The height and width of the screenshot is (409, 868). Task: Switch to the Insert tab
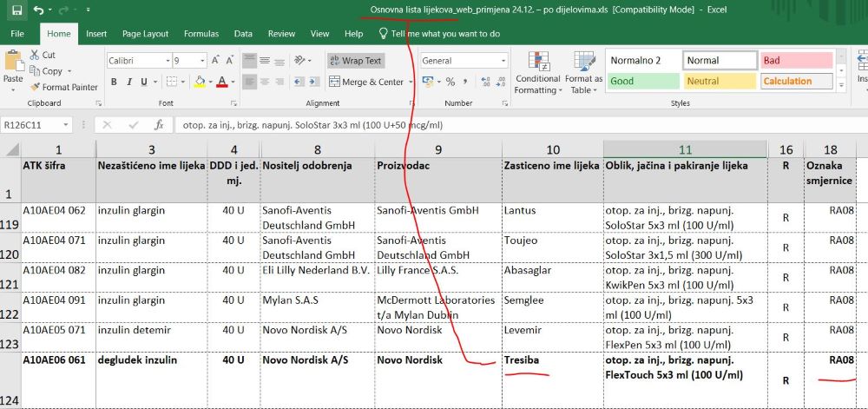(96, 34)
